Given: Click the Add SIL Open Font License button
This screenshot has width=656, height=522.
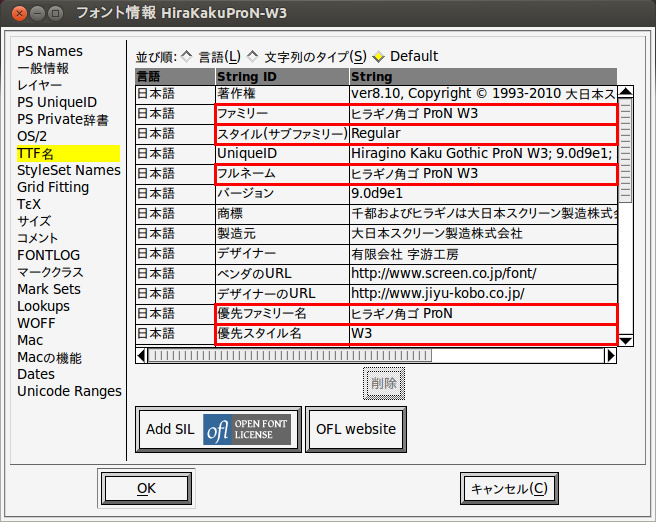Looking at the screenshot, I should point(218,429).
